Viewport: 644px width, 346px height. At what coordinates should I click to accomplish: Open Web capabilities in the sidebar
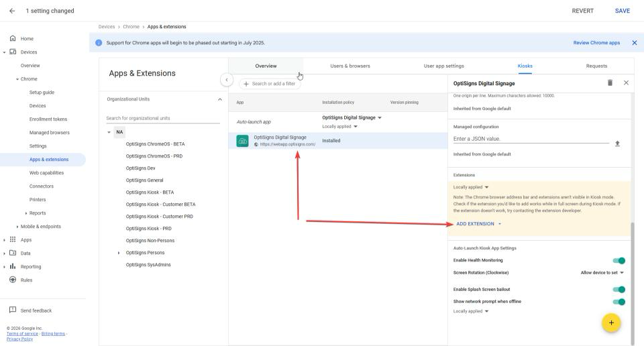[46, 173]
